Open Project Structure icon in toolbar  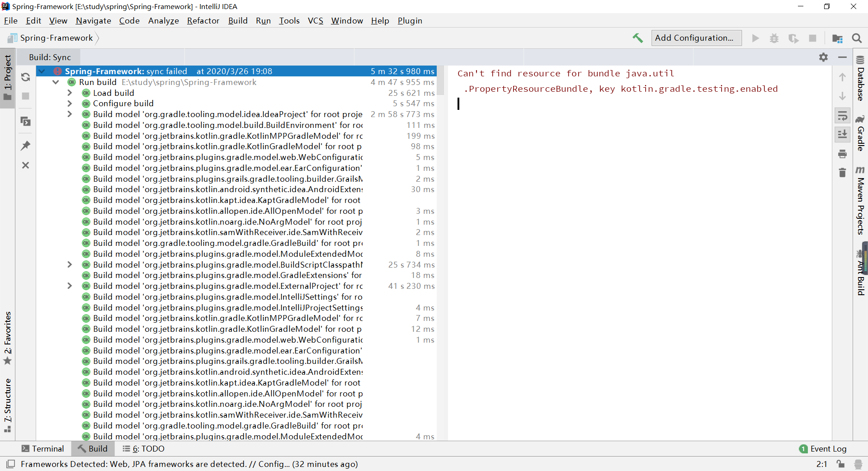point(837,38)
